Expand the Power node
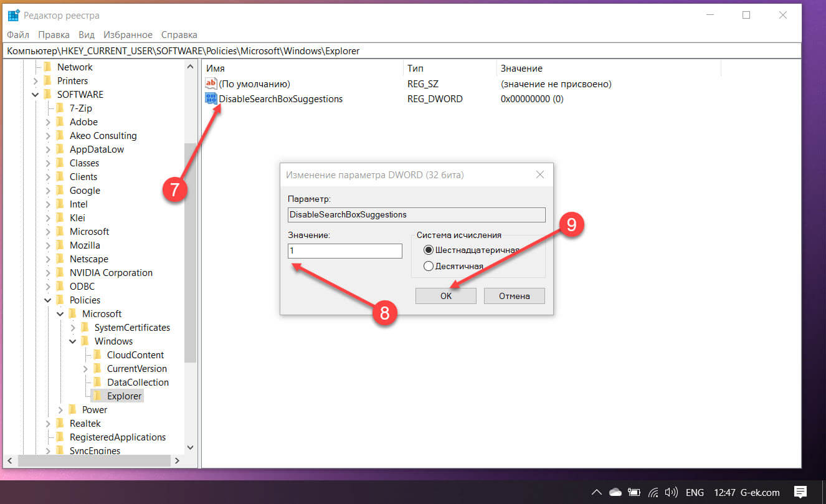Image resolution: width=826 pixels, height=504 pixels. coord(60,410)
